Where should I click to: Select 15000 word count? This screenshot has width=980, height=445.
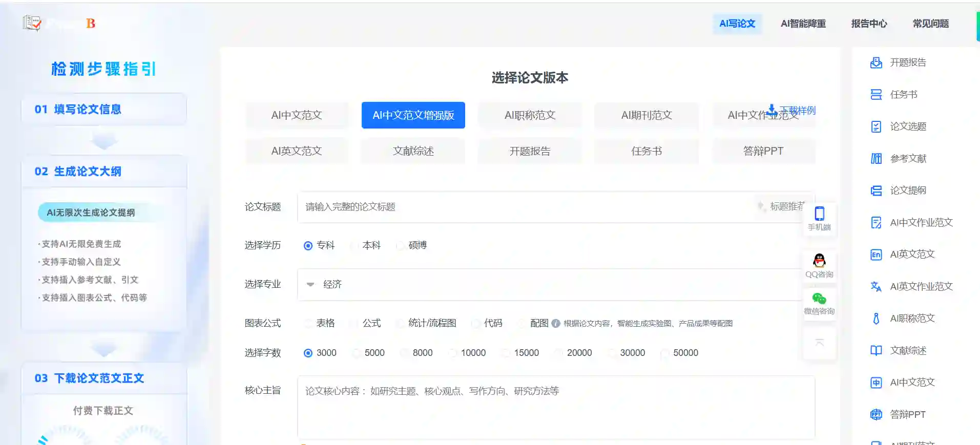pyautogui.click(x=506, y=353)
